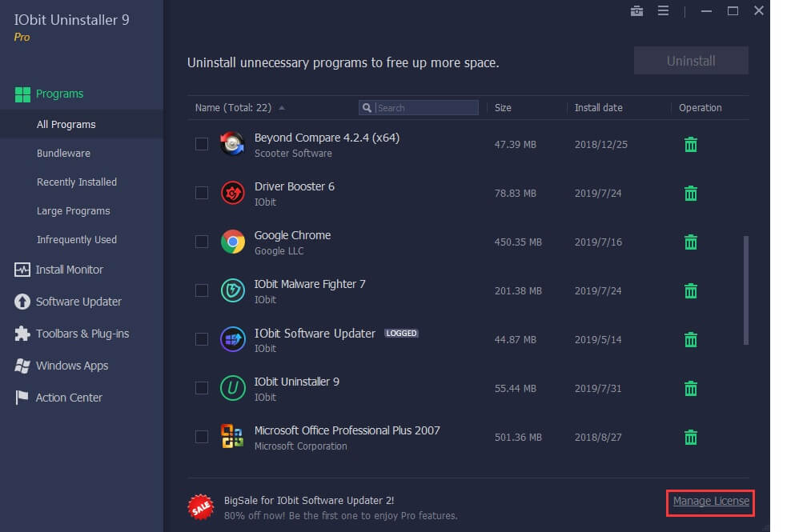Click the trash icon for IObit Software Updater
Image resolution: width=807 pixels, height=532 pixels.
(x=691, y=339)
